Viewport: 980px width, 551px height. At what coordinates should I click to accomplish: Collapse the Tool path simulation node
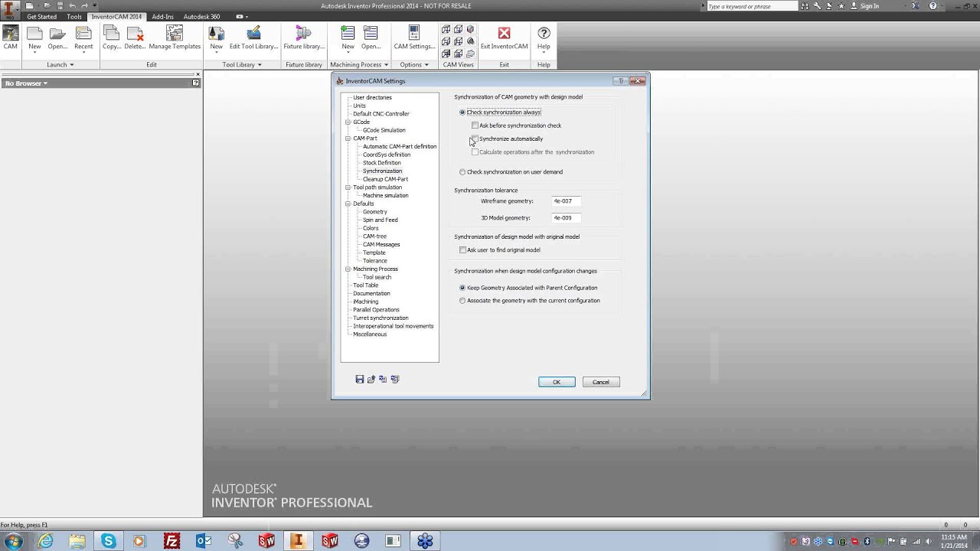click(348, 187)
